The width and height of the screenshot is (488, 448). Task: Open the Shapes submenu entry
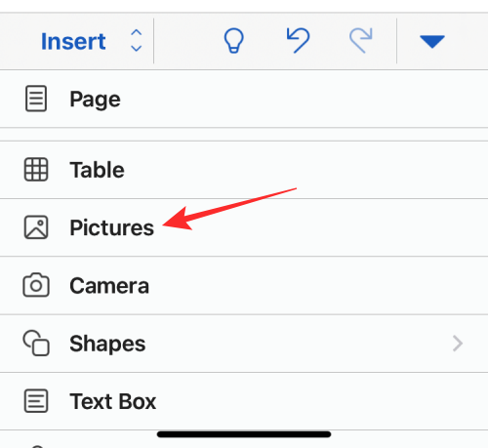244,344
